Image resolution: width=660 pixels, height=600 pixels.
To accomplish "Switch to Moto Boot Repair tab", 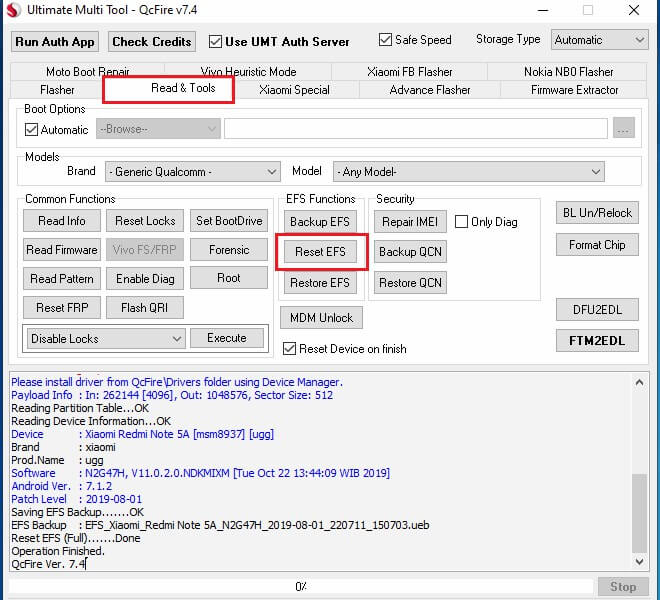I will click(x=88, y=72).
